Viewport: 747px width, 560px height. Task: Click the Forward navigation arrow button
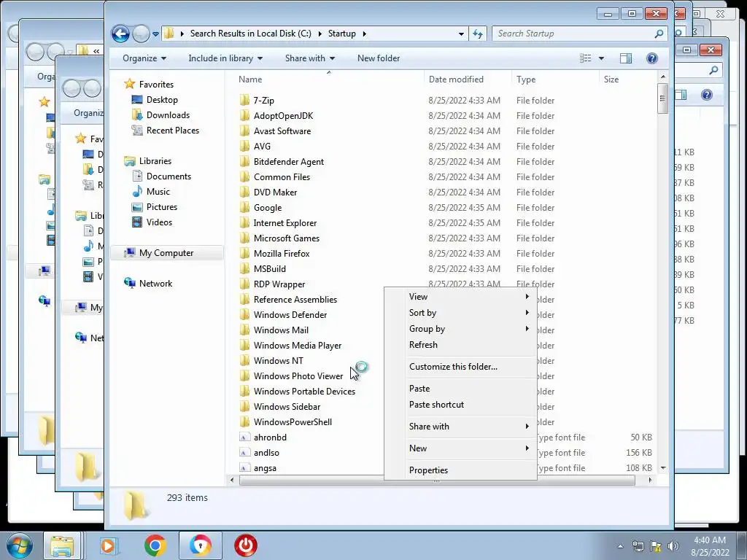[x=141, y=34]
